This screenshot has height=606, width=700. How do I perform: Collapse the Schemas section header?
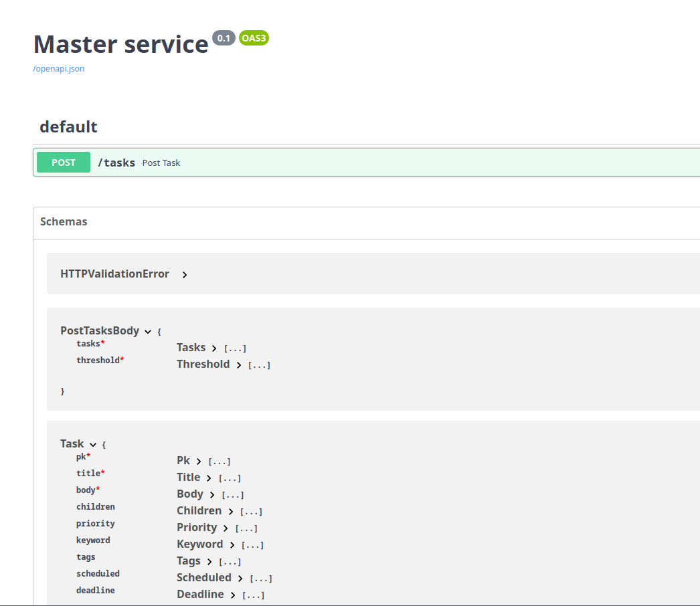coord(64,221)
